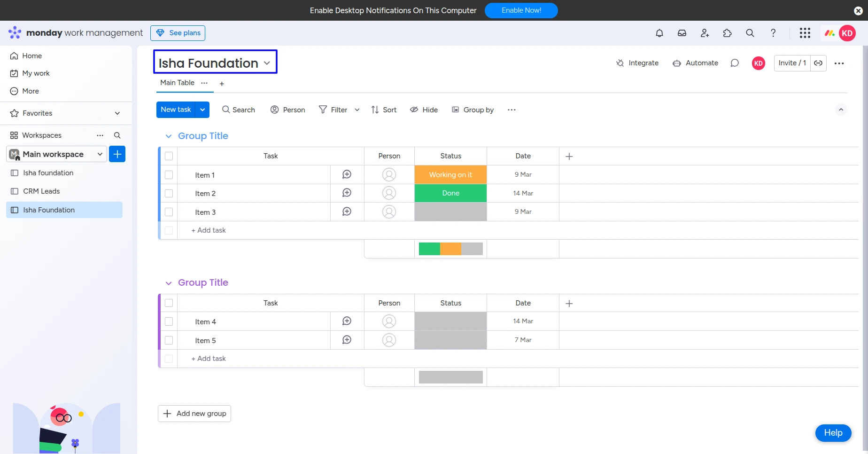Screen dimensions: 868x454
Task: Open Item 1 conversation updates icon
Action: point(347,175)
